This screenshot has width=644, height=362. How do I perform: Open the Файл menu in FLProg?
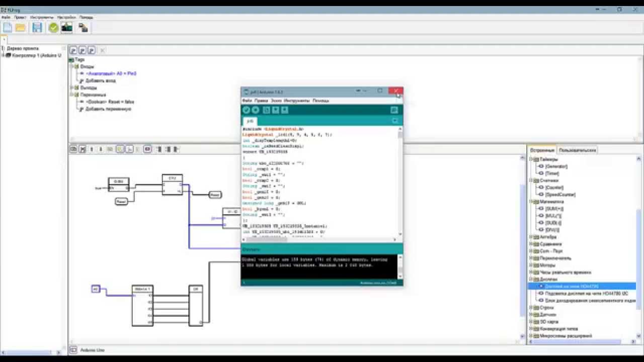[x=6, y=17]
